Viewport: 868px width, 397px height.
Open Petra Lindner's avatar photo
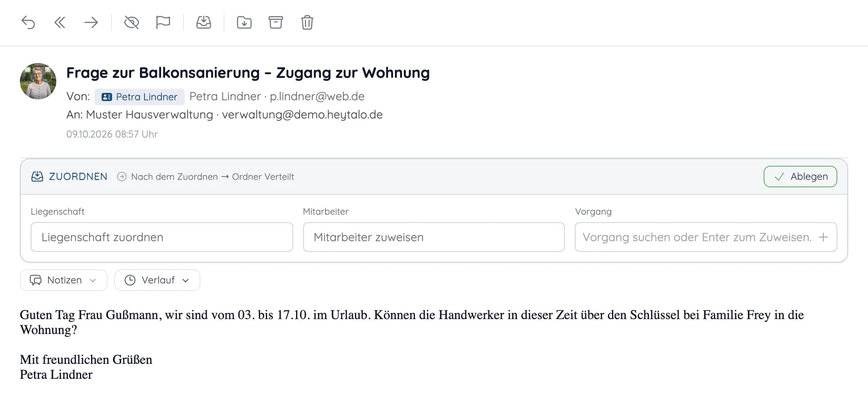click(x=38, y=81)
